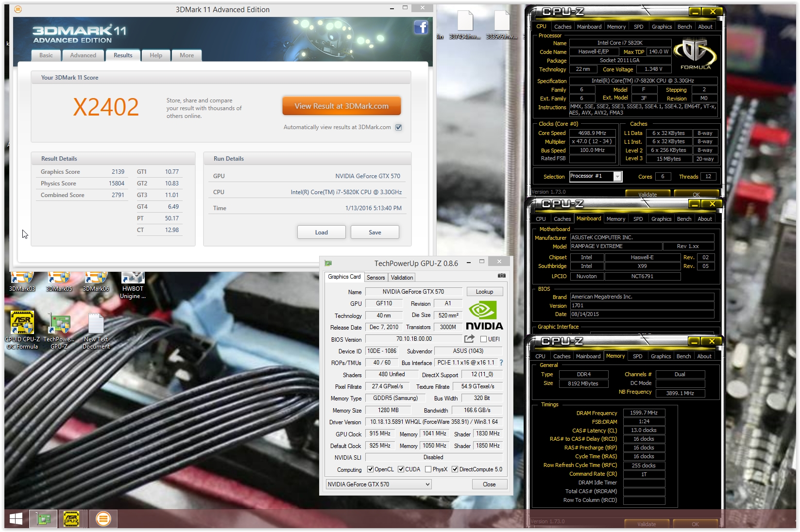The image size is (800, 532).
Task: Click the Physics Score value 15804
Action: tap(116, 183)
